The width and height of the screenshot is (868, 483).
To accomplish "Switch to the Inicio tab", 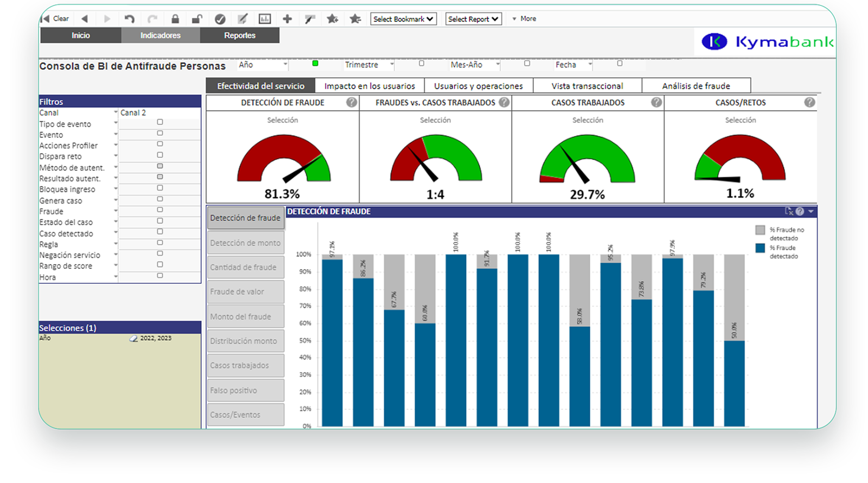I will [x=81, y=35].
